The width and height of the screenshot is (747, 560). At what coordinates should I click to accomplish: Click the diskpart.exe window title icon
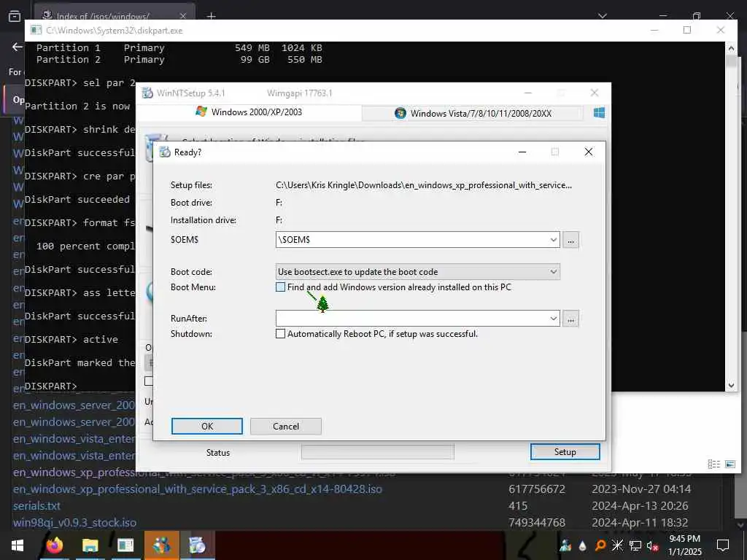click(36, 30)
